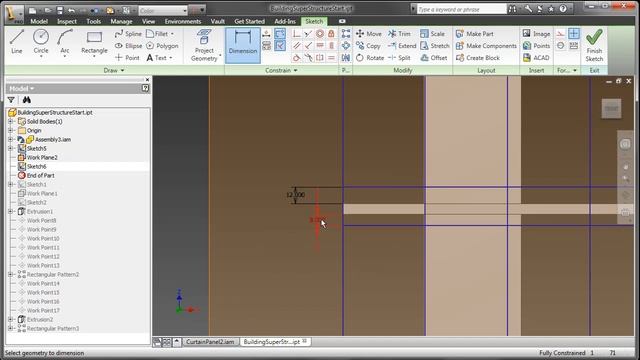This screenshot has width=640, height=360.
Task: Click the browser filter icon
Action: pos(11,100)
